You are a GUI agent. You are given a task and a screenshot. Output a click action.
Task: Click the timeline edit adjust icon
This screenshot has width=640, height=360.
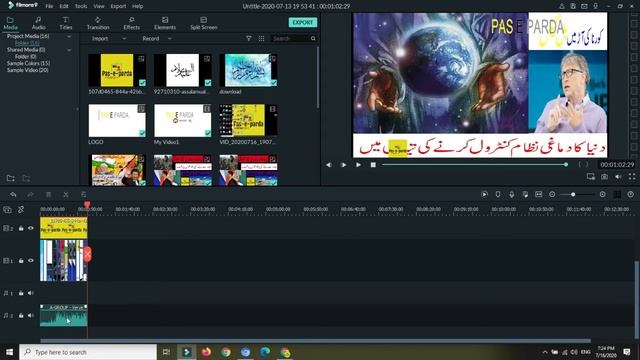click(83, 195)
